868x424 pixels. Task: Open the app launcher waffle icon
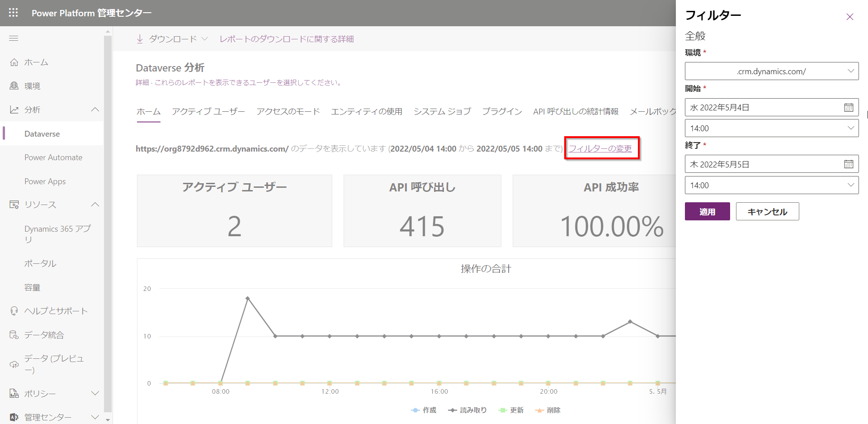tap(14, 13)
